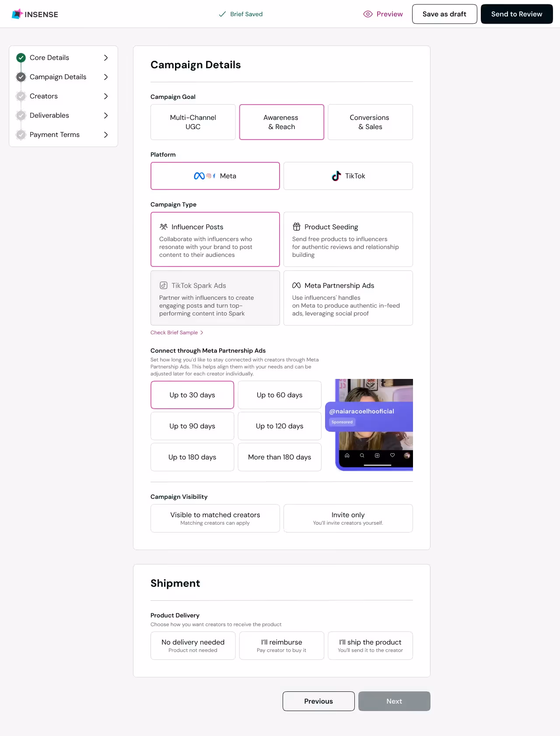The width and height of the screenshot is (560, 736).
Task: Click the Brief Saved checkmark icon
Action: point(222,14)
